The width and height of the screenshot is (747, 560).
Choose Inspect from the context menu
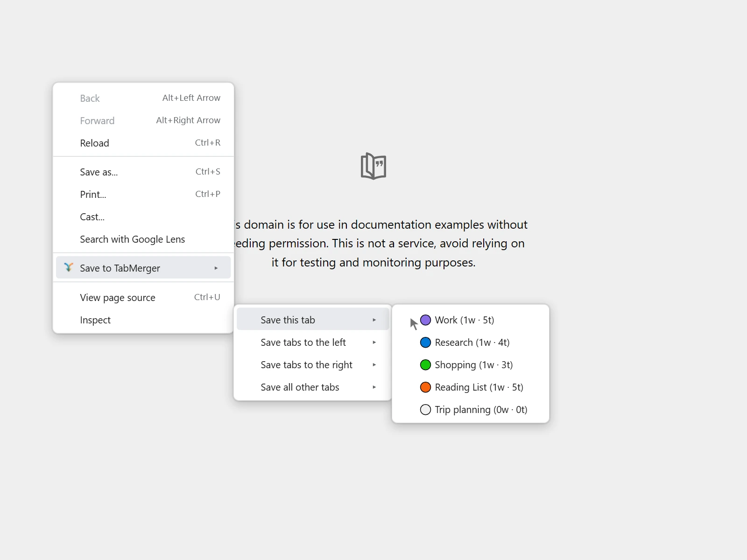[143, 320]
